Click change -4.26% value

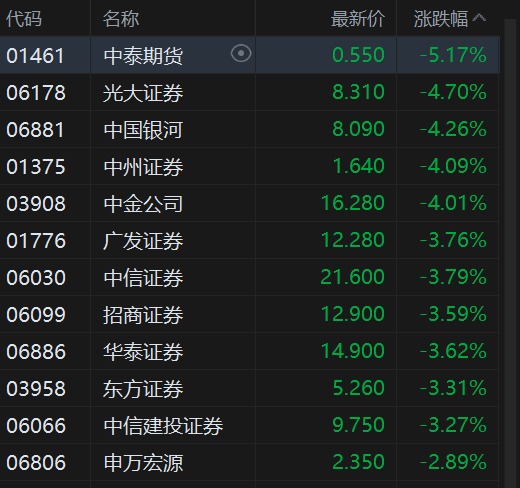(453, 129)
